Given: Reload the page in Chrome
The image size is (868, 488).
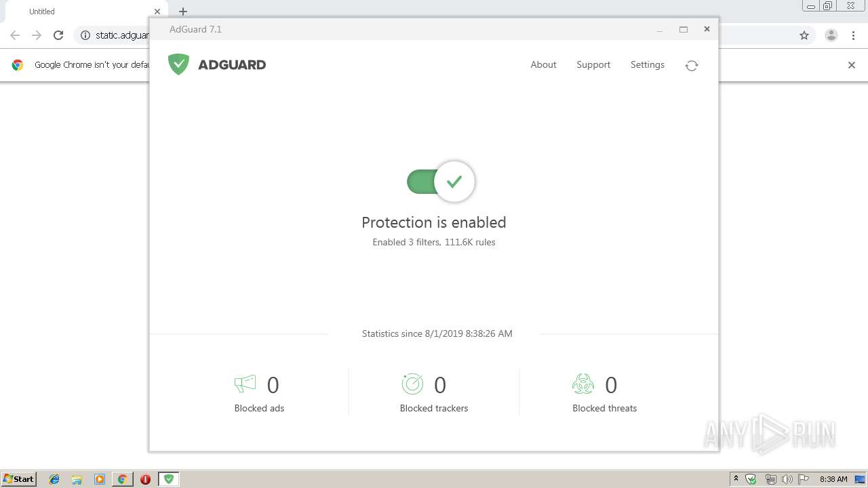Looking at the screenshot, I should coord(58,35).
